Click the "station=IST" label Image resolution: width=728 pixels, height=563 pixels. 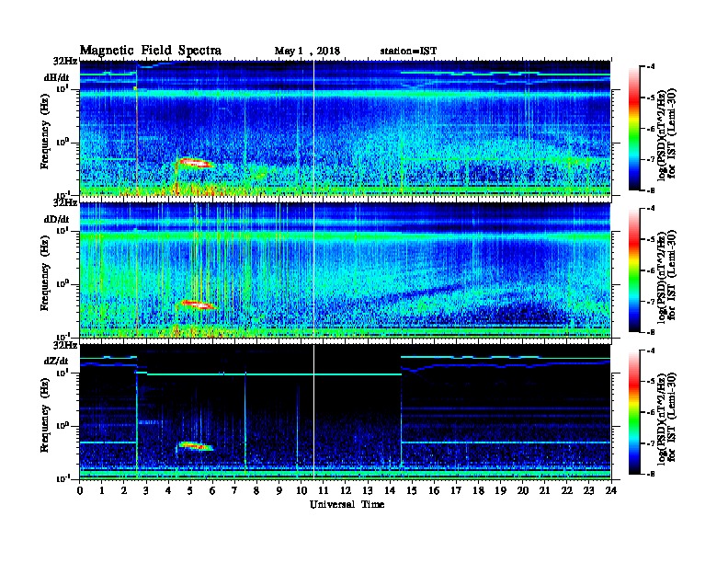408,52
